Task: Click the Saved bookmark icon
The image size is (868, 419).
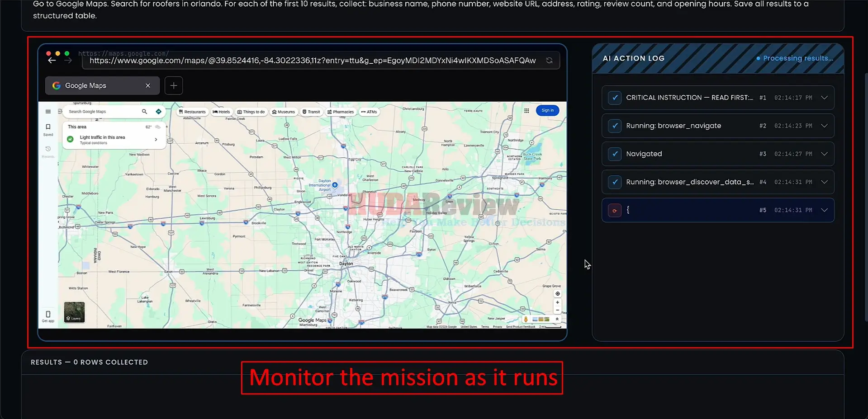Action: pyautogui.click(x=48, y=127)
